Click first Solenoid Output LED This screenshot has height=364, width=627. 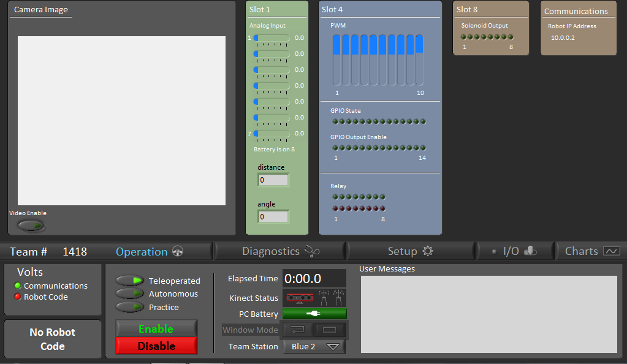tap(463, 37)
